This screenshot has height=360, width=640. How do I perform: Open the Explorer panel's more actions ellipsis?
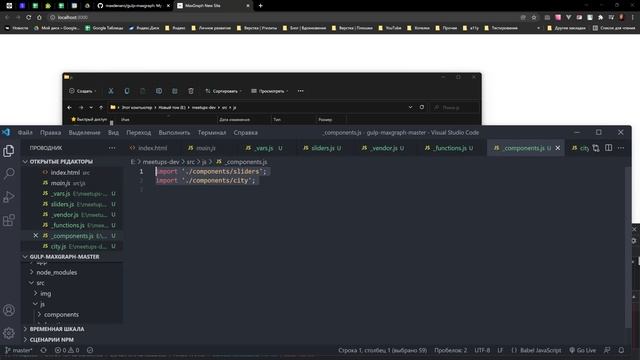[x=112, y=148]
